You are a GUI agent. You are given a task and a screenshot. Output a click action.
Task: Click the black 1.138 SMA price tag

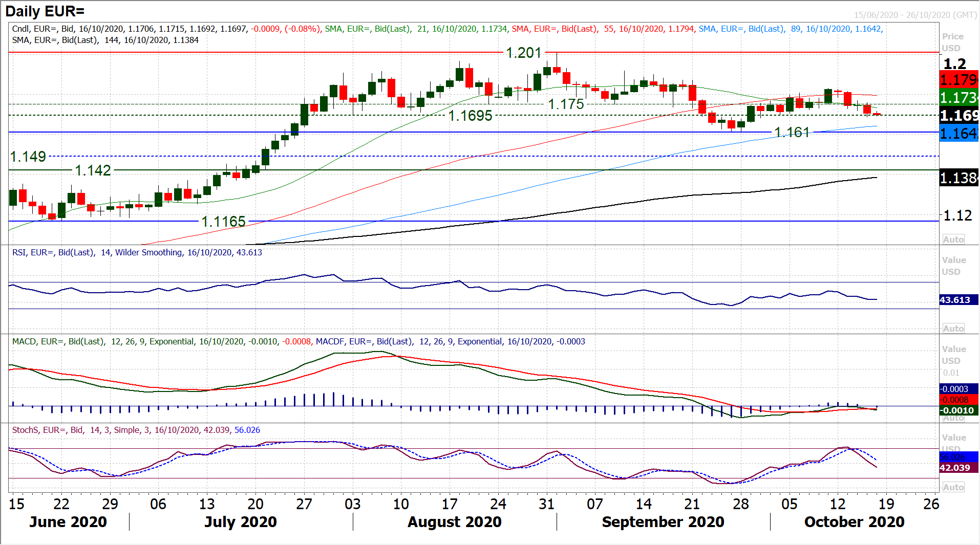pos(958,178)
